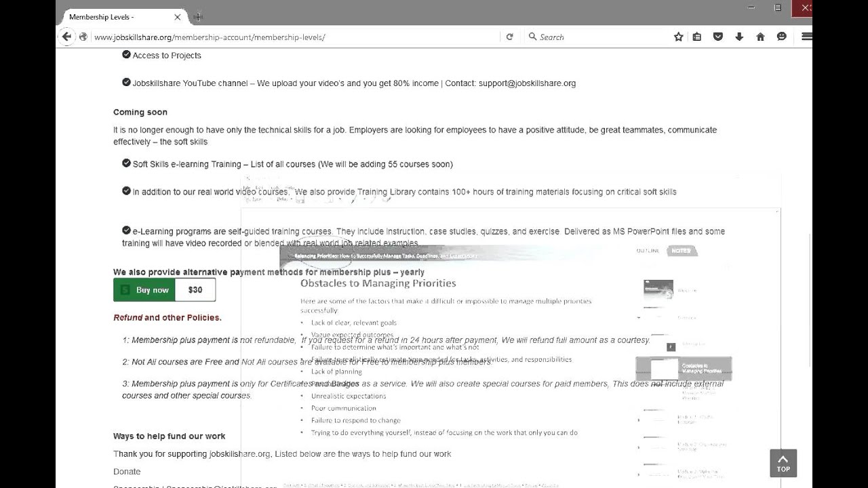Image resolution: width=868 pixels, height=488 pixels.
Task: Click the address bar with jobskillshare.org URL
Action: (x=295, y=37)
